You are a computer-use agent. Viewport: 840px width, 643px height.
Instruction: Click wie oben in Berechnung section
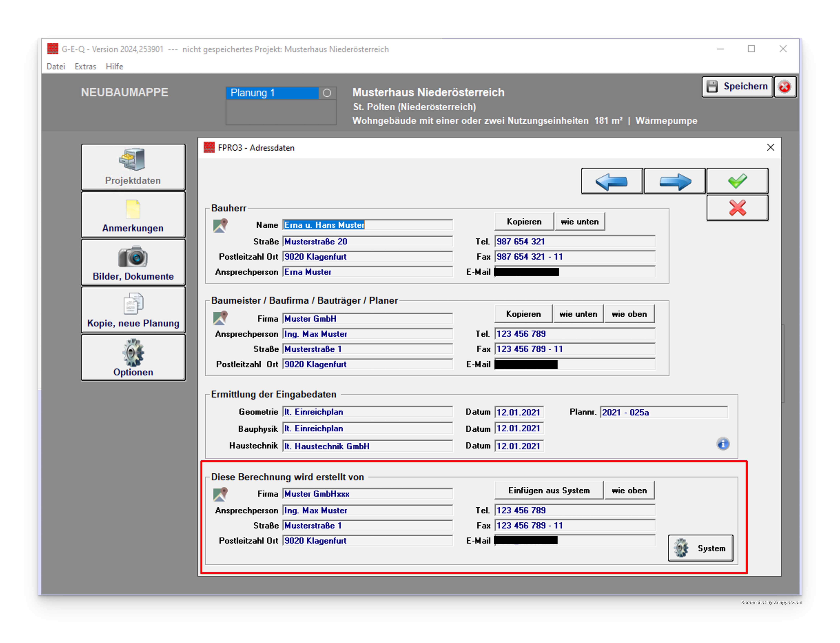click(x=629, y=490)
